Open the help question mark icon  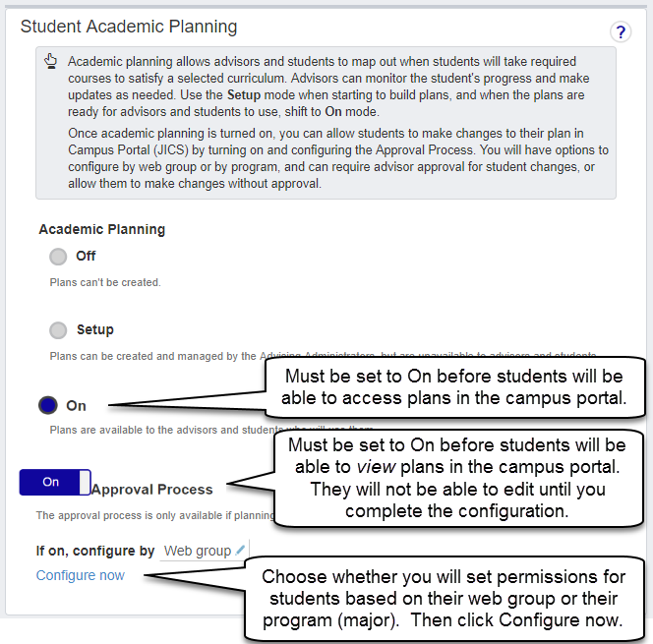tap(620, 31)
